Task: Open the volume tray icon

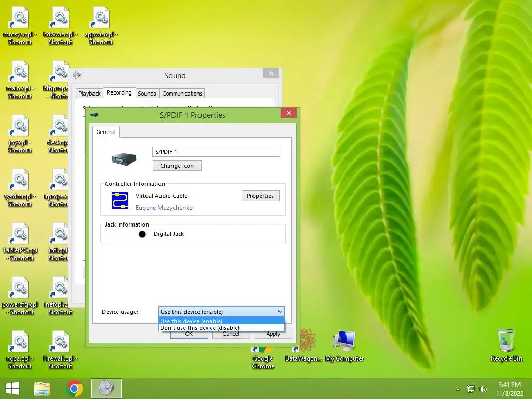Action: click(483, 389)
